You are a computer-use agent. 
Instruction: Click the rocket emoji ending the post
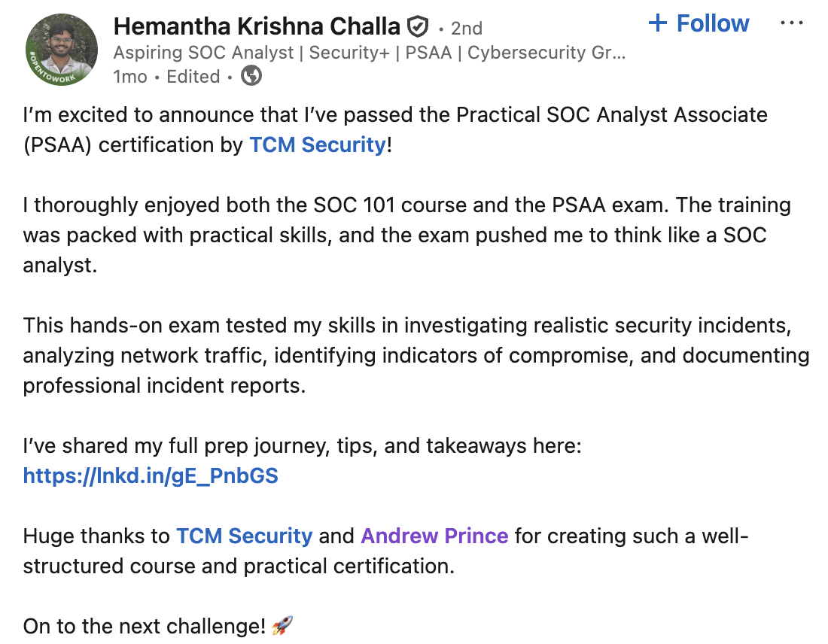(x=282, y=625)
